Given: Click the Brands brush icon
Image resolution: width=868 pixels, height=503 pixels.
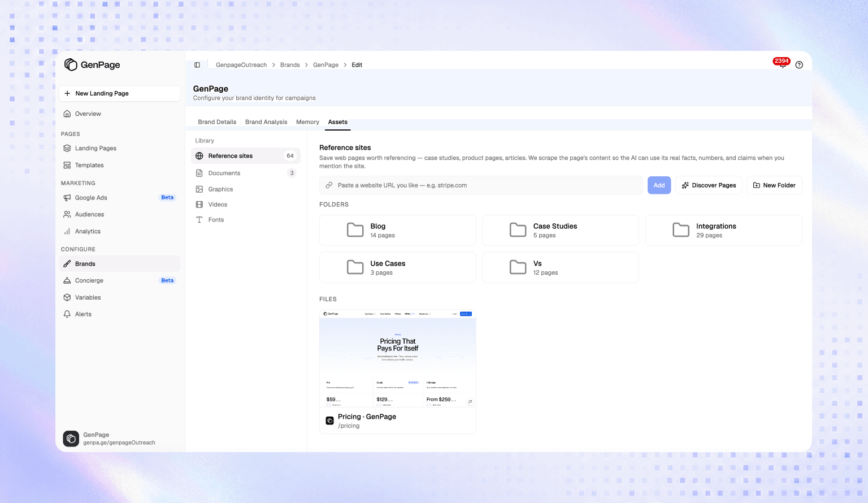Looking at the screenshot, I should pyautogui.click(x=67, y=264).
